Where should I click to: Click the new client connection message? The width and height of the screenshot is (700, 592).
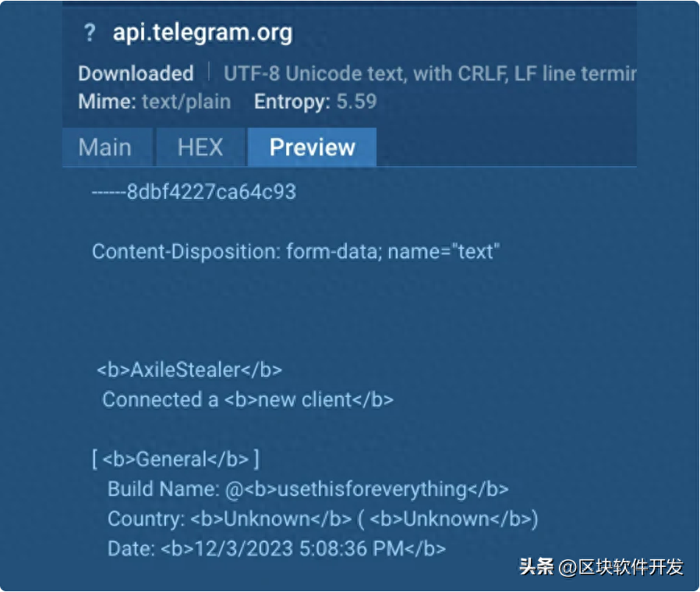pyautogui.click(x=246, y=399)
